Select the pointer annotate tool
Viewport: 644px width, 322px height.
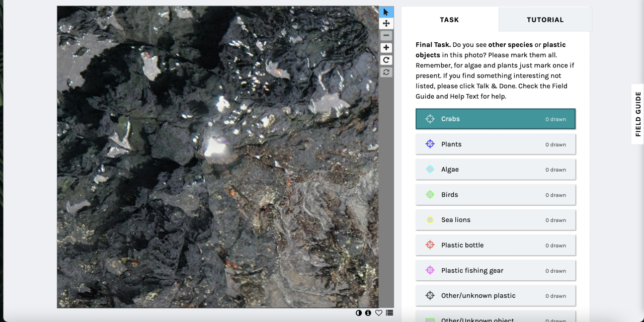pos(386,12)
